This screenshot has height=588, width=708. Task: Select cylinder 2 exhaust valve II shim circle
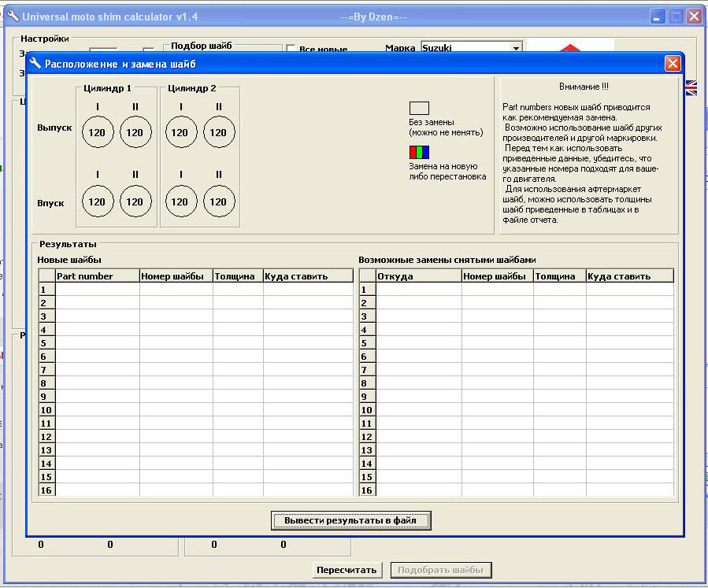point(219,132)
